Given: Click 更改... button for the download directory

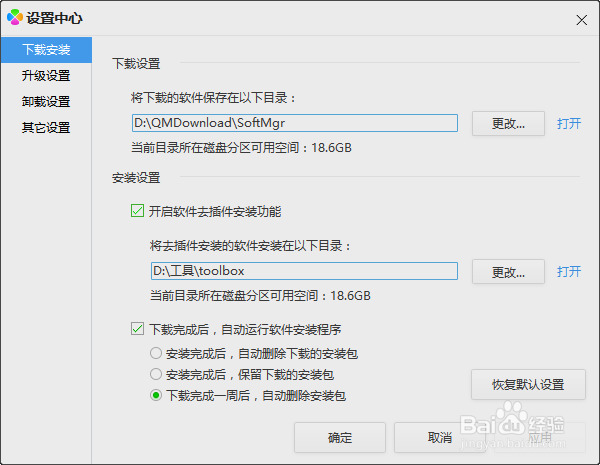Looking at the screenshot, I should [x=508, y=124].
